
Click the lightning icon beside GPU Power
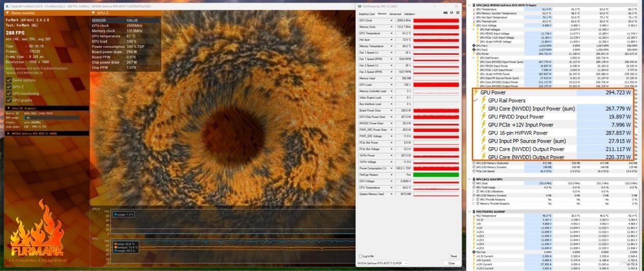[x=476, y=92]
